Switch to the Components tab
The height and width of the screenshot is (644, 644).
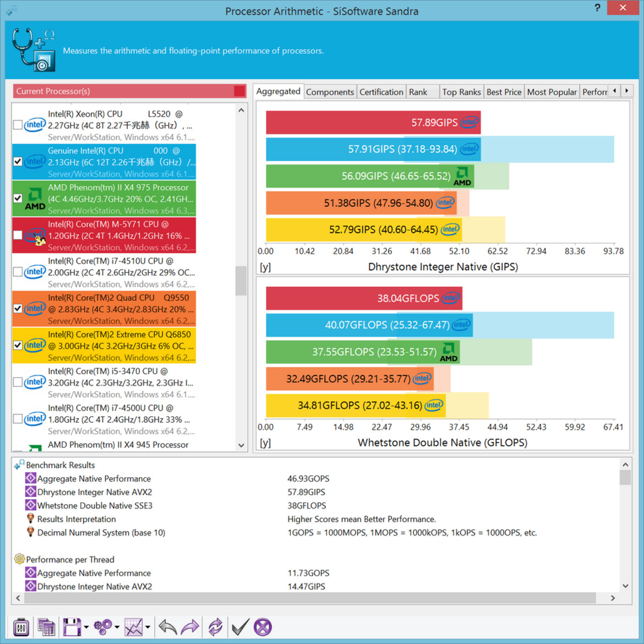330,92
